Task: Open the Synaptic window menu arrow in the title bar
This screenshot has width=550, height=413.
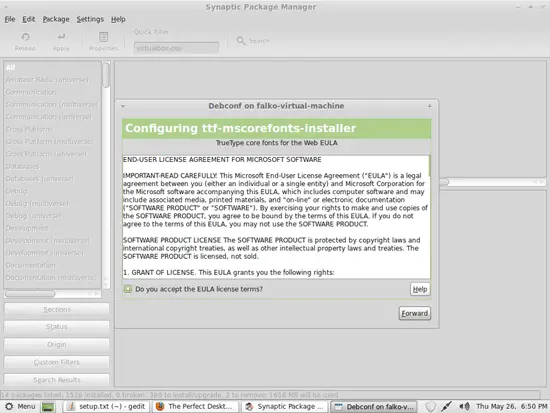Action: click(x=6, y=7)
